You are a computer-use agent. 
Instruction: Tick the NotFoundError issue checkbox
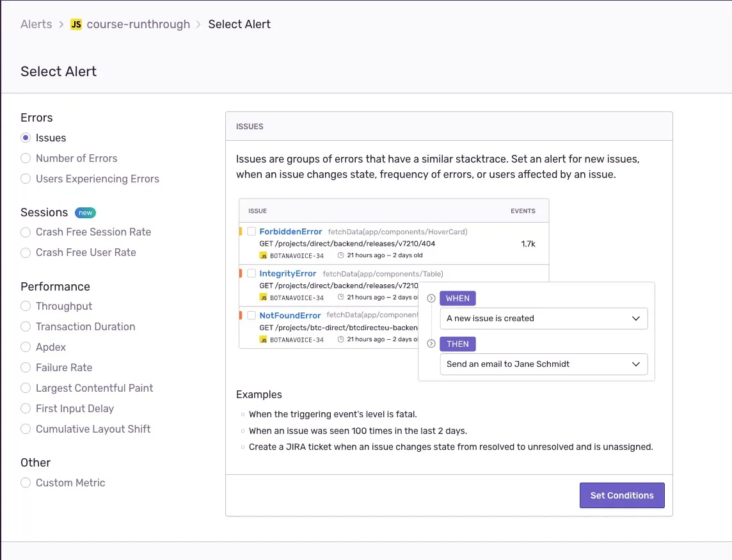click(251, 316)
